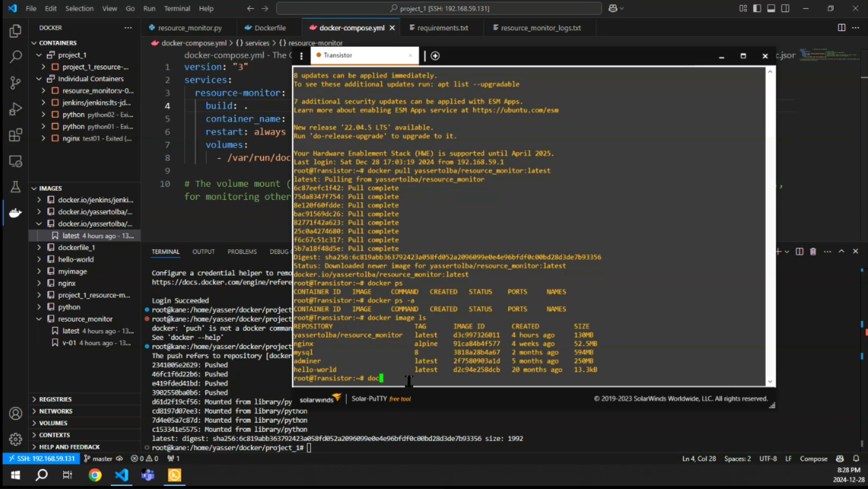Open Microsoft Teams from the taskbar
The width and height of the screenshot is (868, 489).
148,475
